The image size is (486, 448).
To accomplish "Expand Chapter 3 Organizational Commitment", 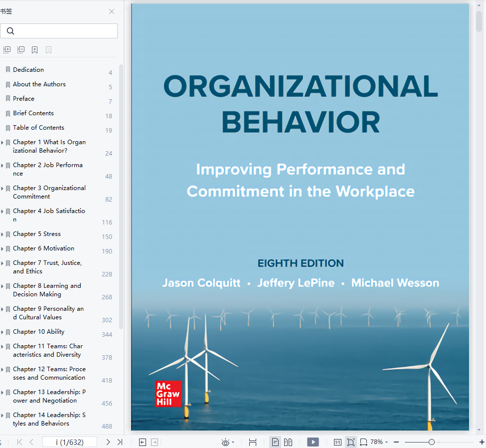I will 2,188.
